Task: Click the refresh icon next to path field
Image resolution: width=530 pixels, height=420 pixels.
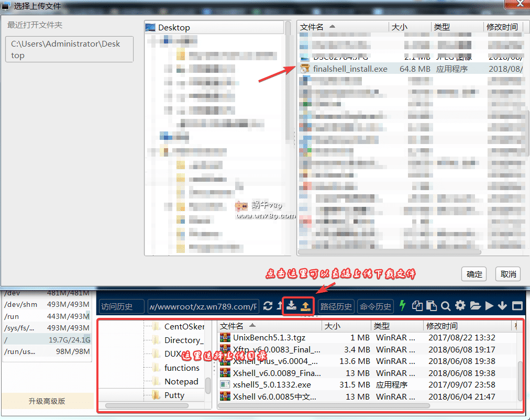Action: click(268, 306)
